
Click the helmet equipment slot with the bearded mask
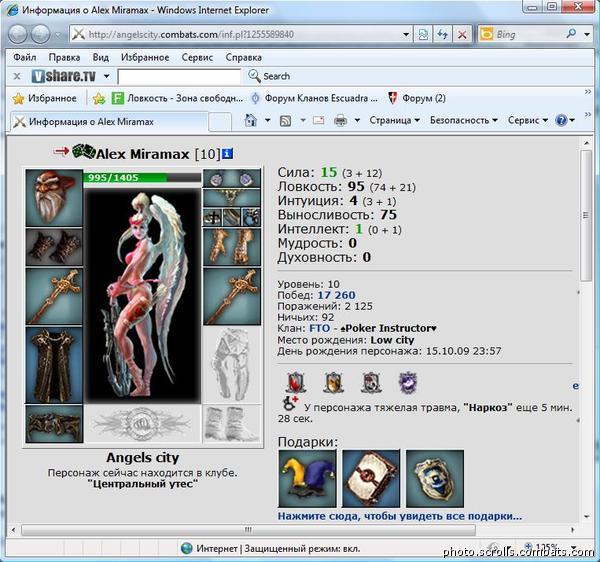[x=54, y=198]
